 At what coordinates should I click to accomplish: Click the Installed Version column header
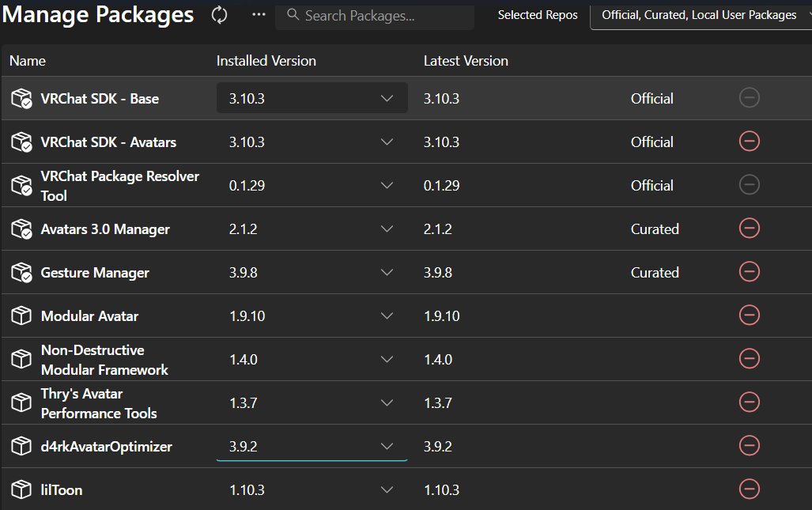click(266, 61)
